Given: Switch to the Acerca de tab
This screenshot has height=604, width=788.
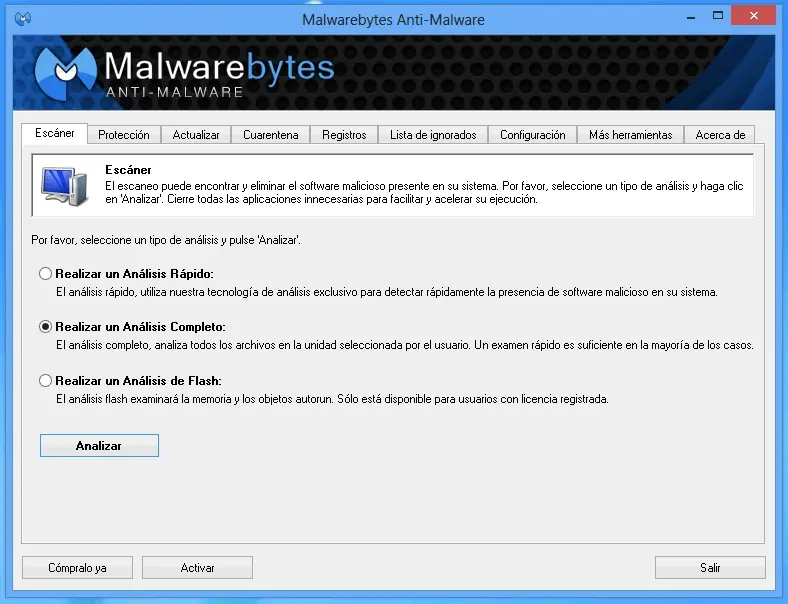Looking at the screenshot, I should [x=720, y=135].
